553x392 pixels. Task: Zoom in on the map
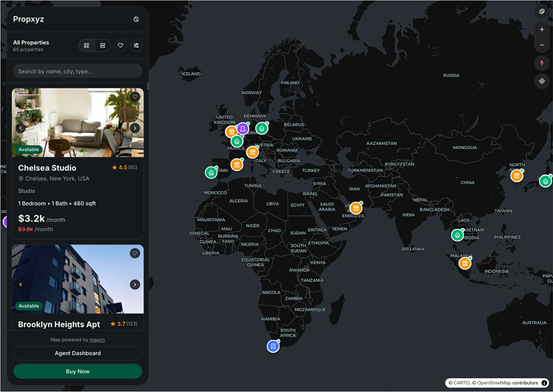(542, 30)
